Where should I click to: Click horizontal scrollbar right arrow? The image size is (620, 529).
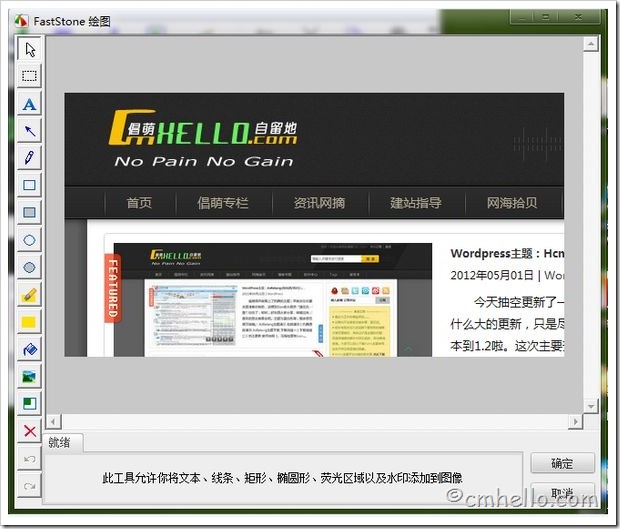point(575,421)
